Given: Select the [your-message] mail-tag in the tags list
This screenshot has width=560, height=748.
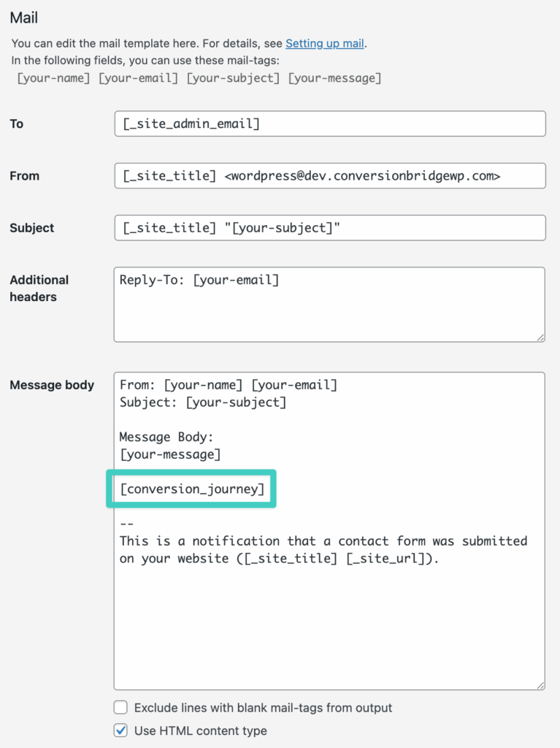Looking at the screenshot, I should tap(334, 77).
